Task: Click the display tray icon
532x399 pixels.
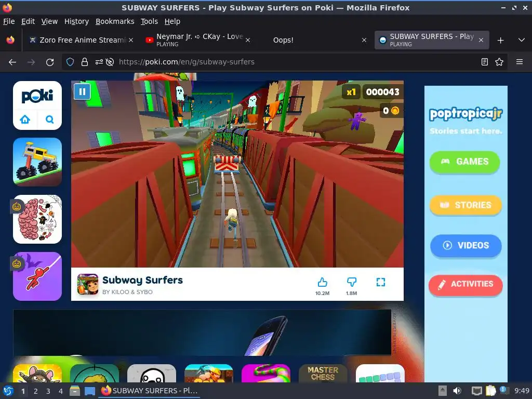Action: pos(477,391)
